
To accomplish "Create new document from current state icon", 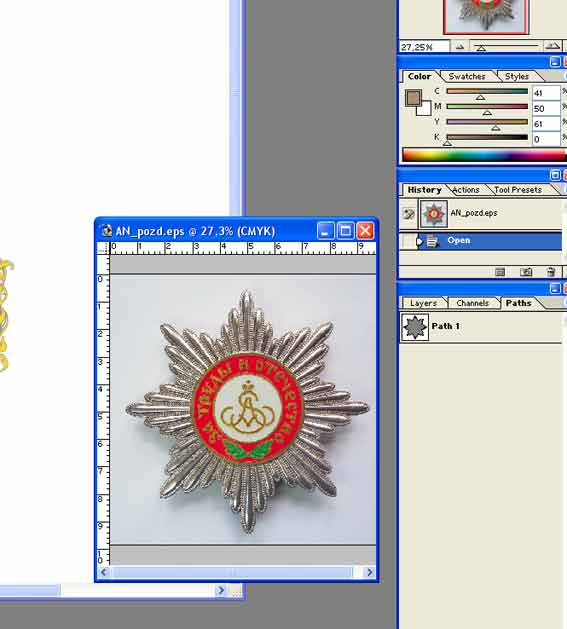I will point(500,272).
